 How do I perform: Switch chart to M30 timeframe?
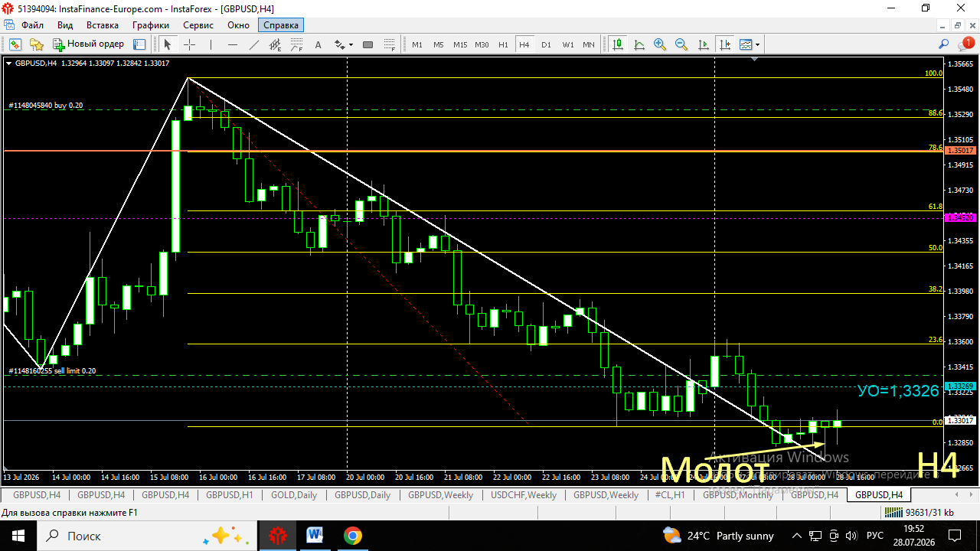click(x=482, y=44)
